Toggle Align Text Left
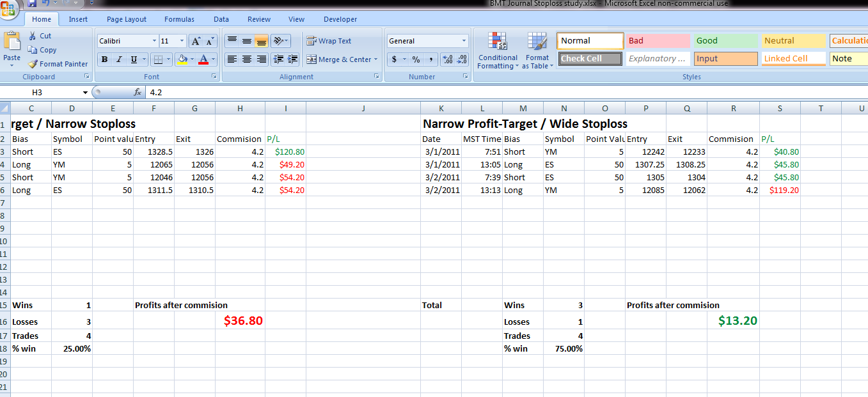 [x=232, y=59]
